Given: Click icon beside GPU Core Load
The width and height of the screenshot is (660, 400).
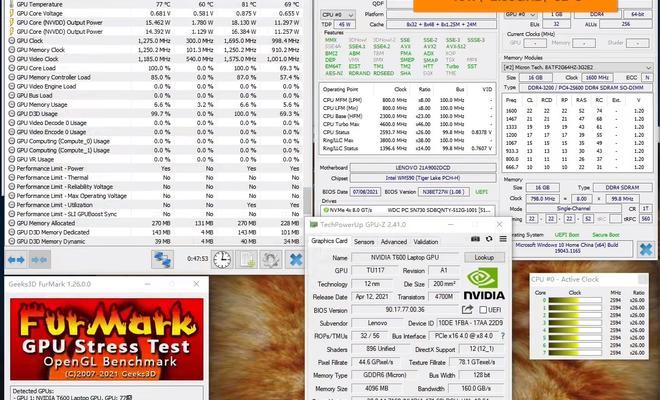Looking at the screenshot, I should [11, 68].
